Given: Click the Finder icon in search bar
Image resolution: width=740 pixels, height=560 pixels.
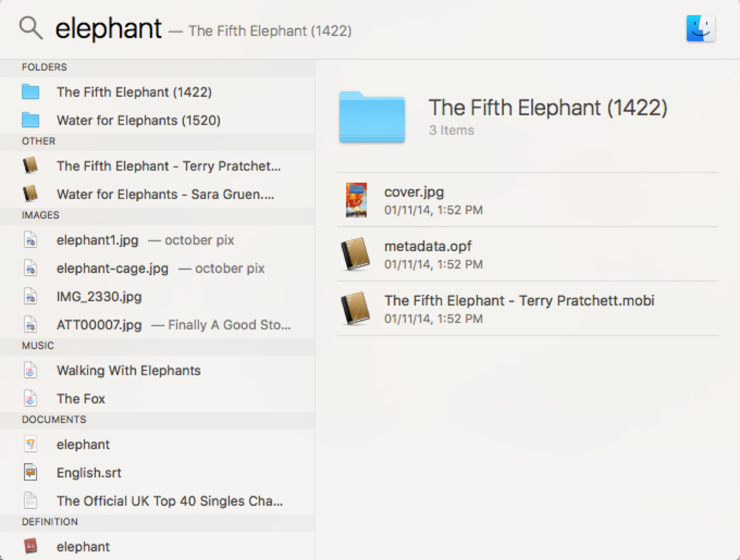Looking at the screenshot, I should (x=700, y=29).
